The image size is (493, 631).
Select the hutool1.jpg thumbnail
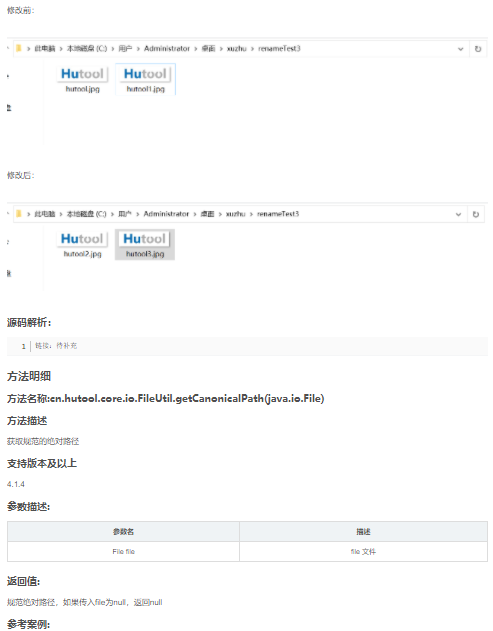pyautogui.click(x=145, y=79)
